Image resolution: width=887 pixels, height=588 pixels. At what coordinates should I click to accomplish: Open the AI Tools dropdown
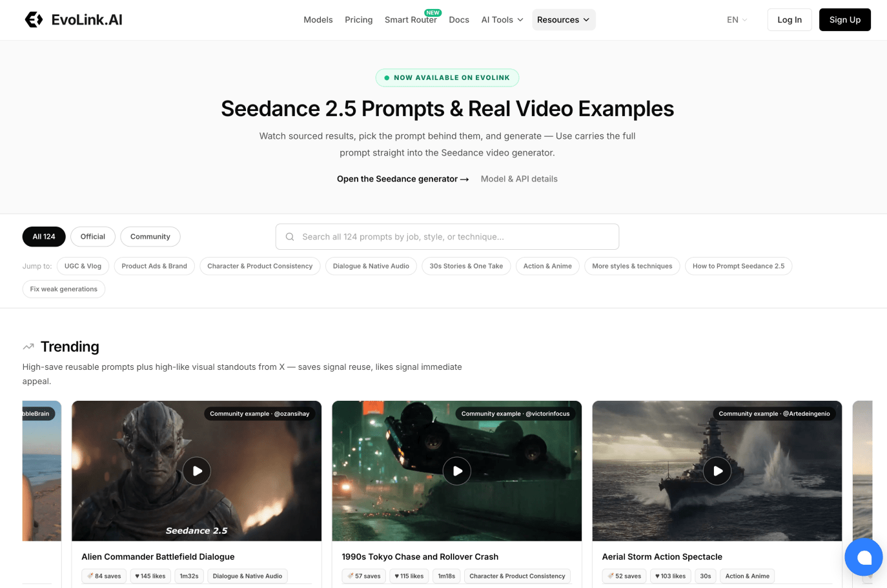coord(502,20)
